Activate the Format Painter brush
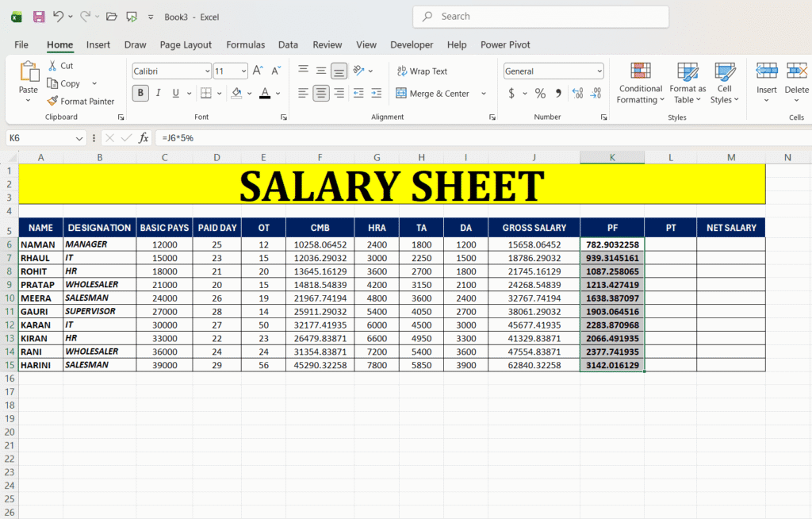This screenshot has height=519, width=812. click(x=81, y=101)
